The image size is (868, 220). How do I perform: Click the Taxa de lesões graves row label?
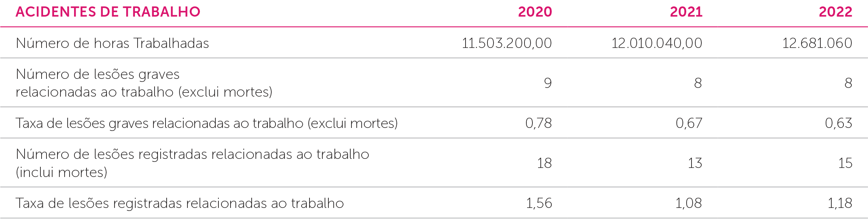click(206, 123)
